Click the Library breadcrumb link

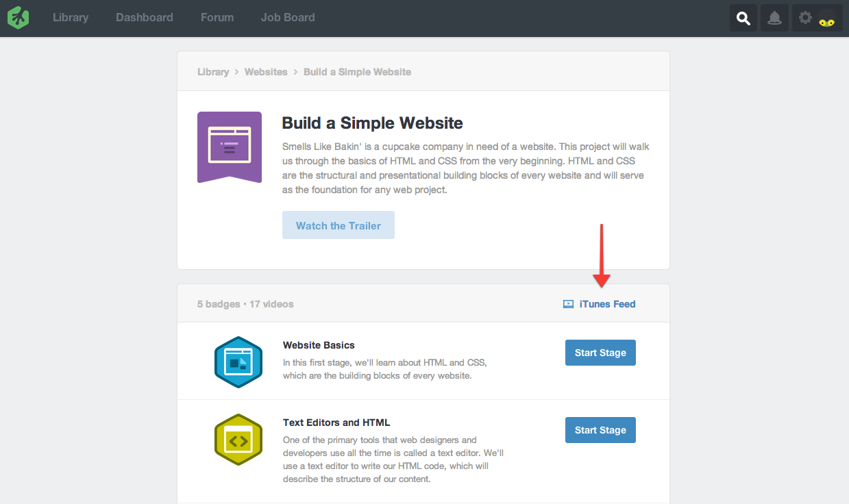(x=213, y=72)
